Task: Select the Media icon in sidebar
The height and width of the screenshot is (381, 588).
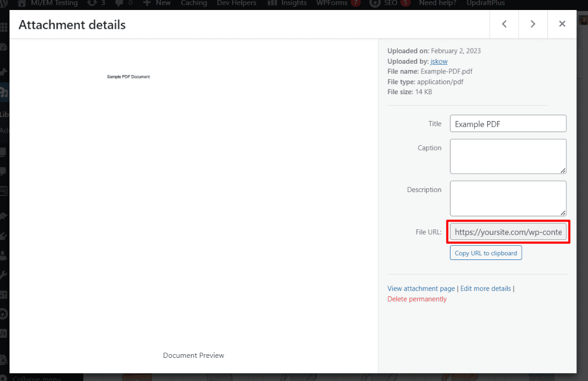Action: (4, 92)
